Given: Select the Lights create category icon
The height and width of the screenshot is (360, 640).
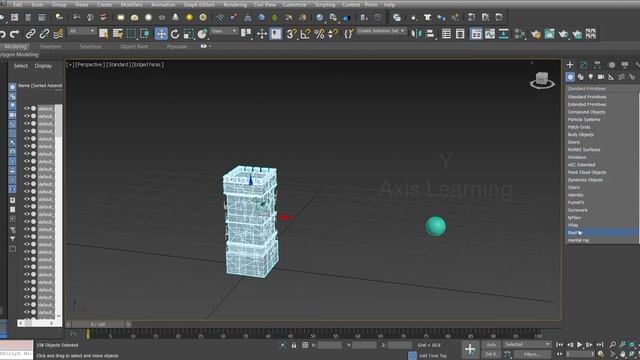Looking at the screenshot, I should click(x=591, y=77).
